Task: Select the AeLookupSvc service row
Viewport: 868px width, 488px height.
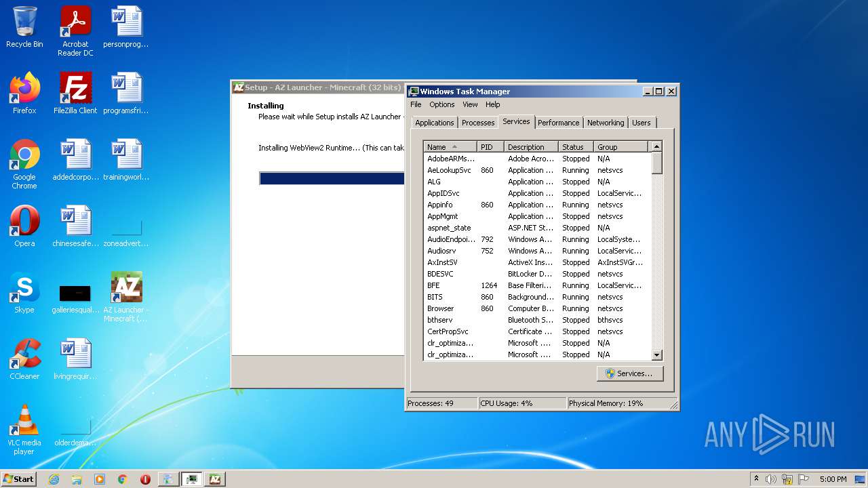Action: [537, 170]
